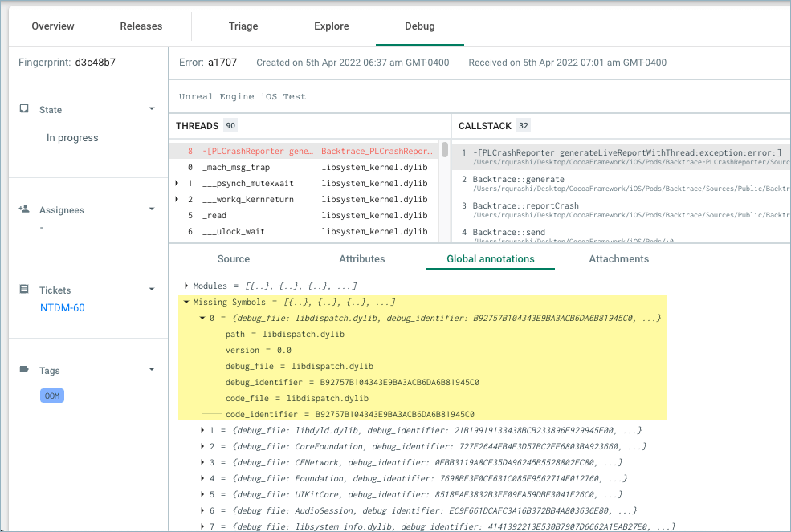Switch to the Source tab

(234, 258)
